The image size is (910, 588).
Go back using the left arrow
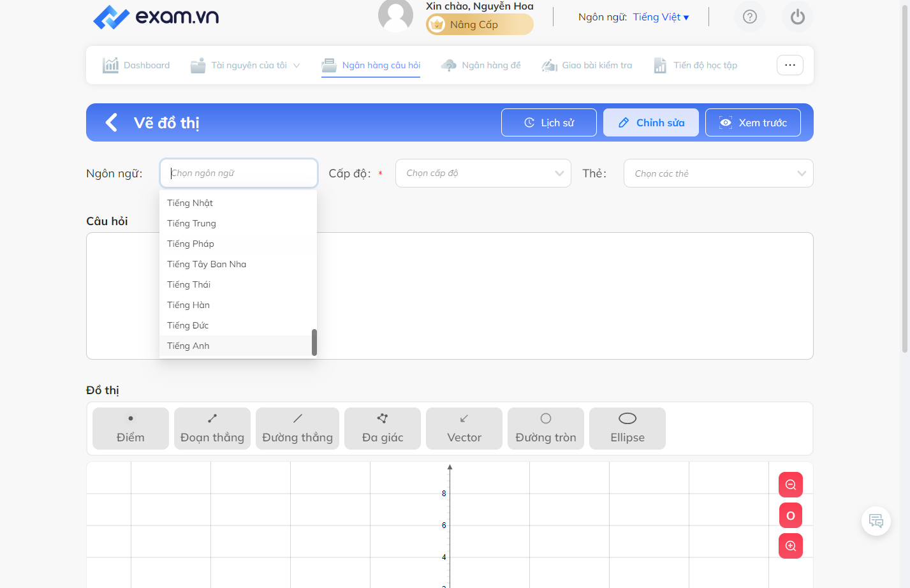tap(112, 122)
